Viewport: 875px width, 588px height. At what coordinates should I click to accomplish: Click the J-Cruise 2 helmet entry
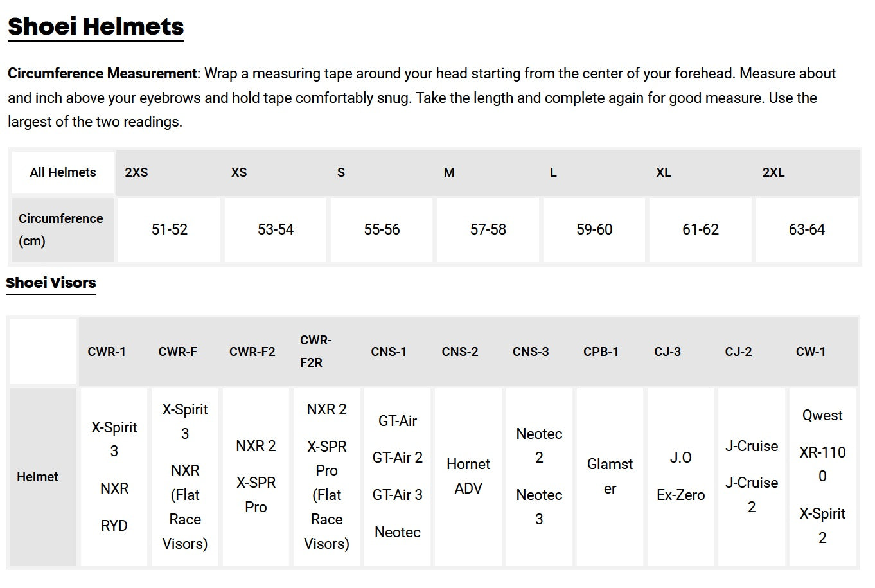[x=752, y=495]
